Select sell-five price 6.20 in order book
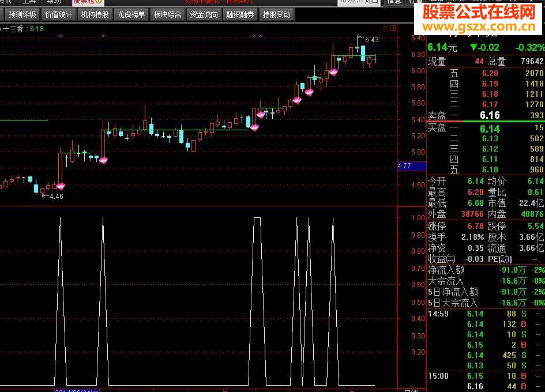The width and height of the screenshot is (545, 392). point(490,73)
